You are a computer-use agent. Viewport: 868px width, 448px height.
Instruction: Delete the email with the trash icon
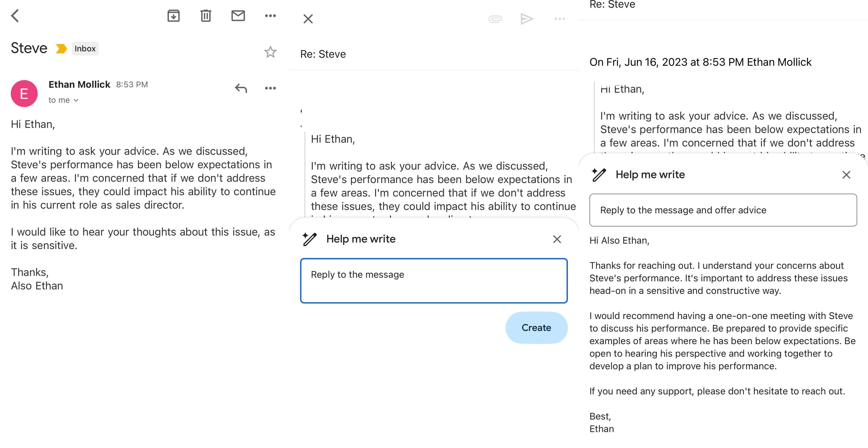205,15
